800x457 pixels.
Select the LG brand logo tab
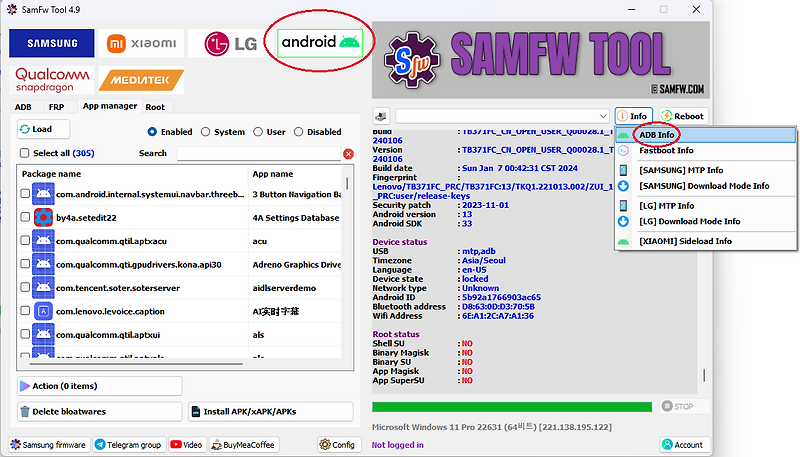[231, 43]
